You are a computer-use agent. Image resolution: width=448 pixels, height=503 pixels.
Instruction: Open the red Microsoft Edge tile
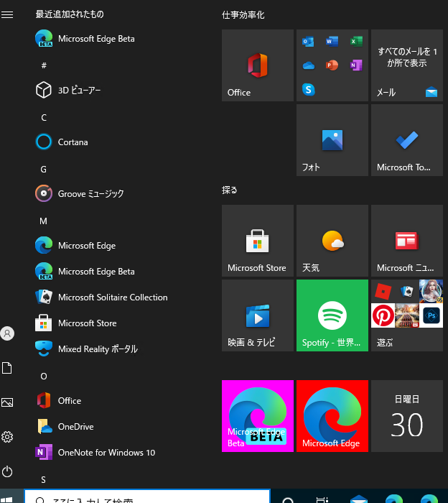332,416
